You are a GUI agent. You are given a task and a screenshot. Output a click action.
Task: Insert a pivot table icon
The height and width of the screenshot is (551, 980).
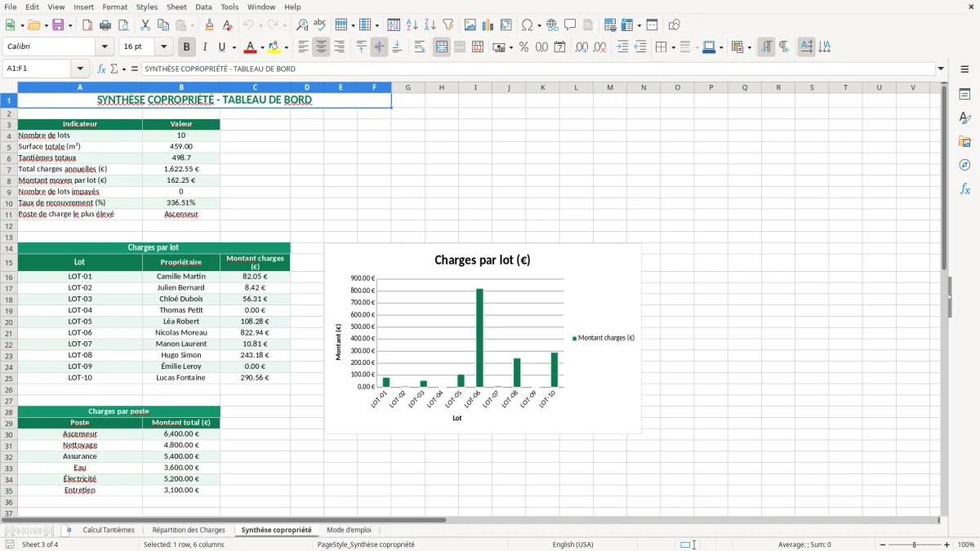tap(506, 25)
